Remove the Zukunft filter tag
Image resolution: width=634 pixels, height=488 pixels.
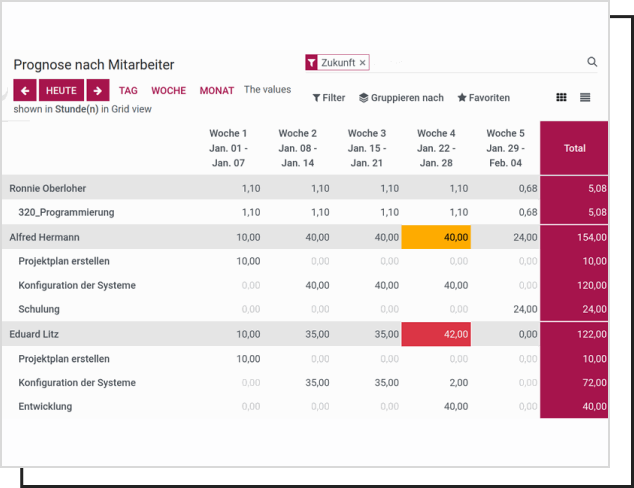[x=363, y=62]
